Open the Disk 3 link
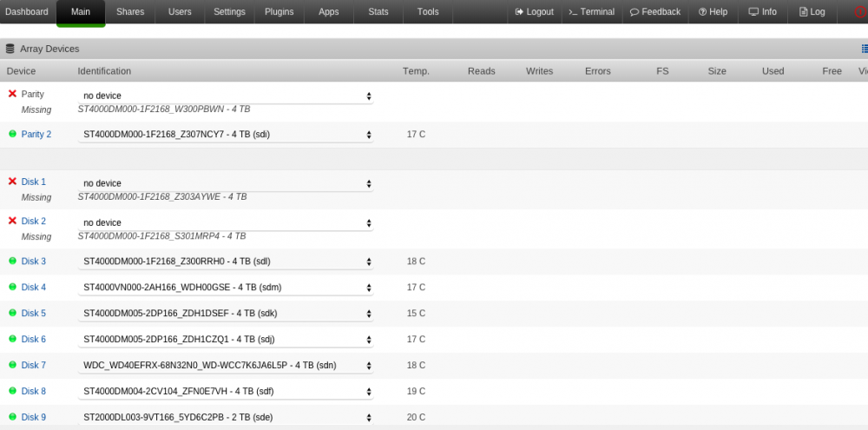The height and width of the screenshot is (430, 868). tap(33, 261)
